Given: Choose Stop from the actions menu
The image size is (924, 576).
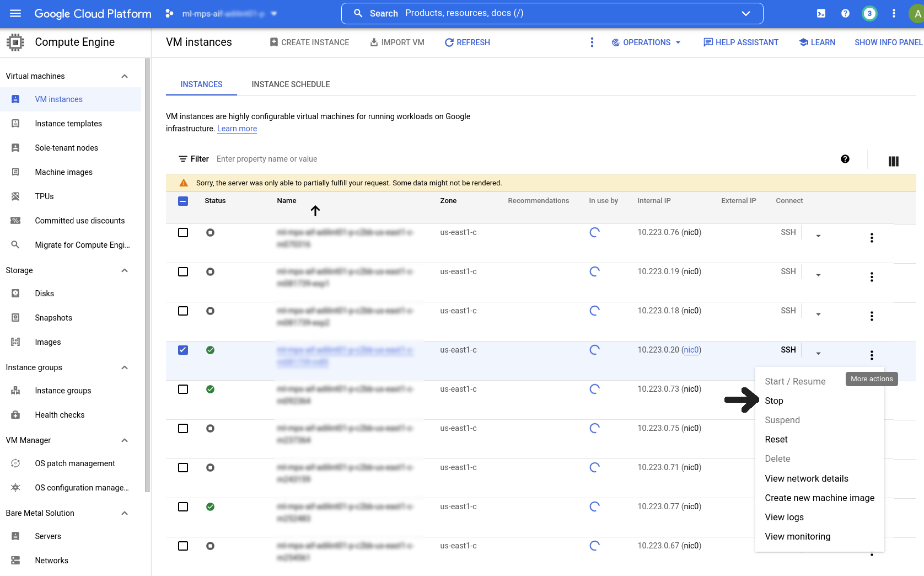Looking at the screenshot, I should coord(774,401).
